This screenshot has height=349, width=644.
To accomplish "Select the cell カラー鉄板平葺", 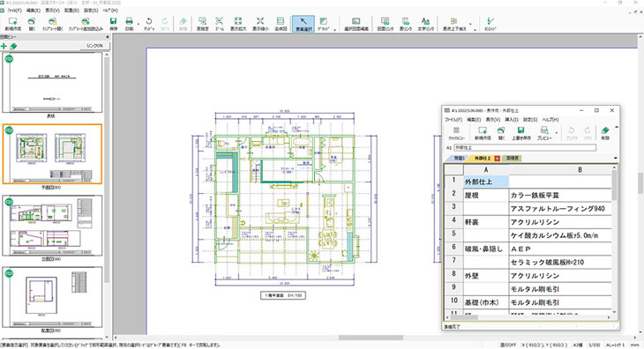I will point(560,195).
